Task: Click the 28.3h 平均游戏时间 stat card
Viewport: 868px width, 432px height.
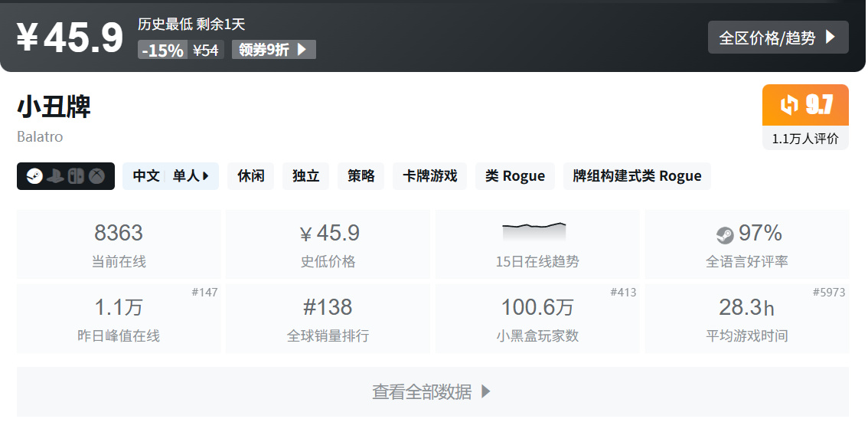Action: tap(747, 319)
